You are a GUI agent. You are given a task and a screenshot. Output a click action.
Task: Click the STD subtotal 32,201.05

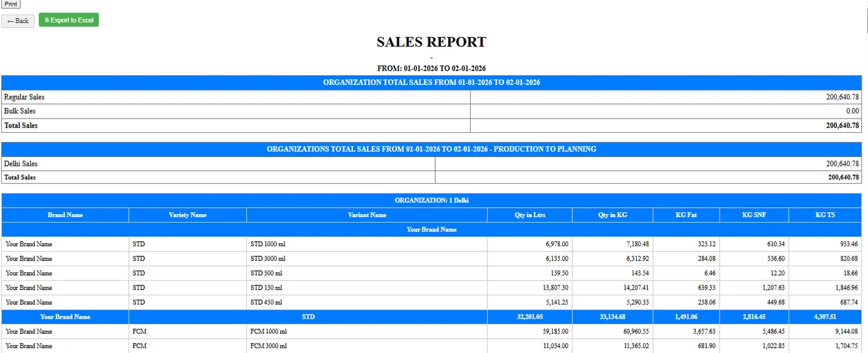[x=529, y=316]
